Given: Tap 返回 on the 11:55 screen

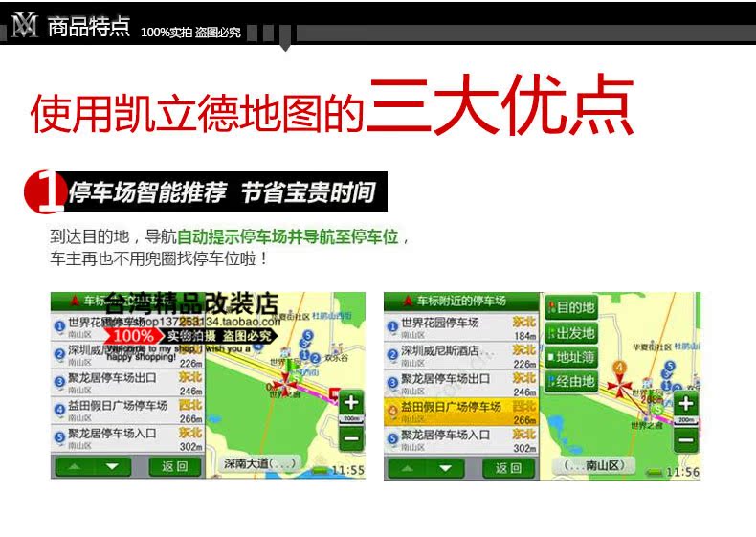Looking at the screenshot, I should 174,466.
